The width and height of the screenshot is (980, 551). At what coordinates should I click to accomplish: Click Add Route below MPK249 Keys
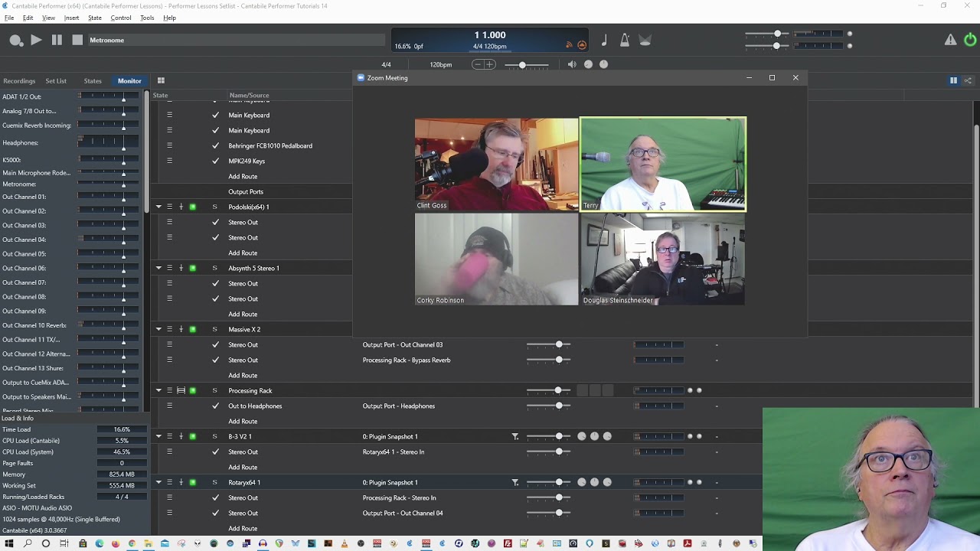(243, 176)
